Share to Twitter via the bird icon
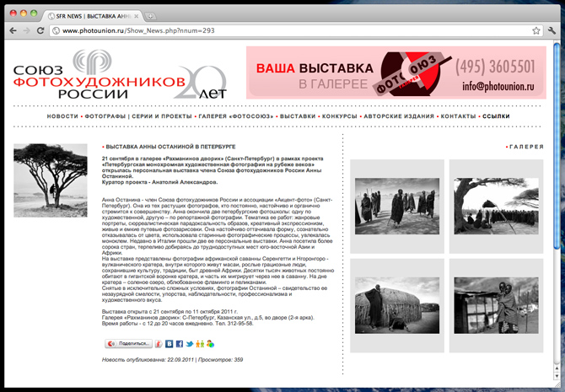 tap(190, 344)
